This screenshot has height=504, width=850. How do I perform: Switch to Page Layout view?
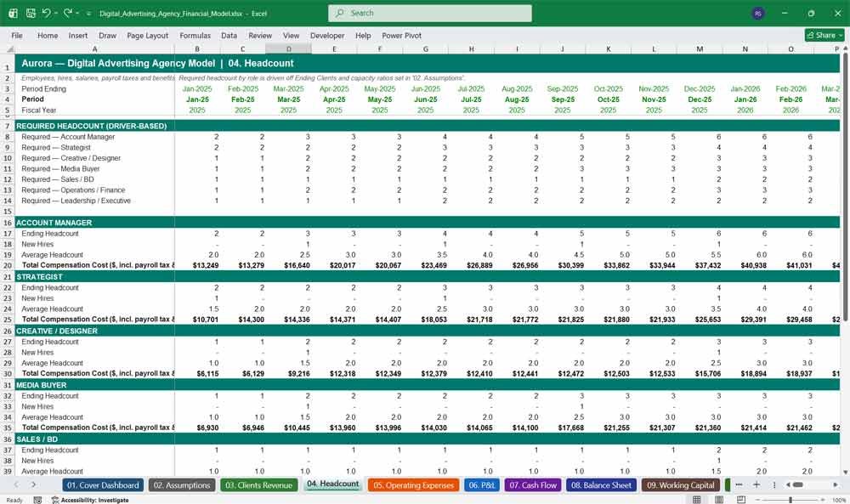[x=719, y=499]
